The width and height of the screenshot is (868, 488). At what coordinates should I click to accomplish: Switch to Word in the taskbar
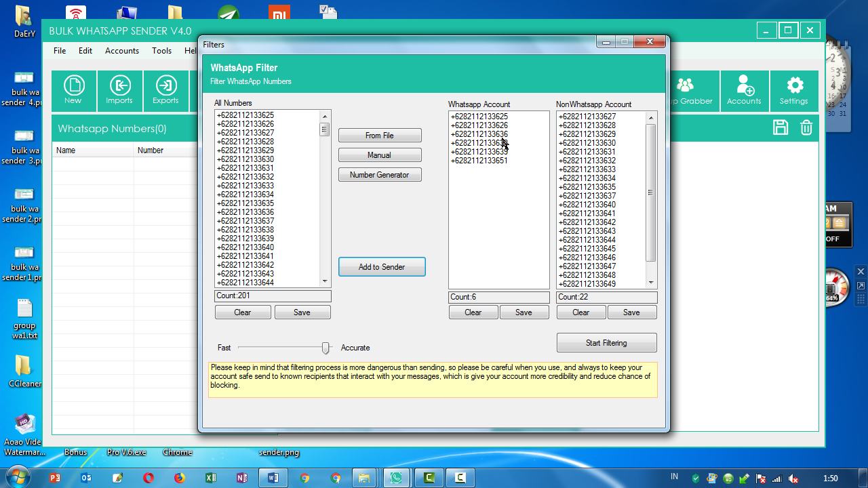pos(273,479)
